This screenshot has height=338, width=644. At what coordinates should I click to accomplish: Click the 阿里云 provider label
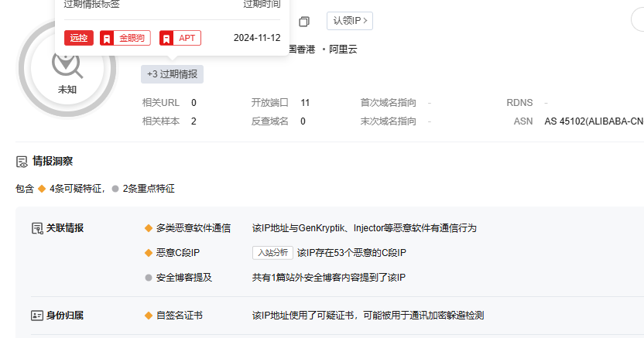343,50
